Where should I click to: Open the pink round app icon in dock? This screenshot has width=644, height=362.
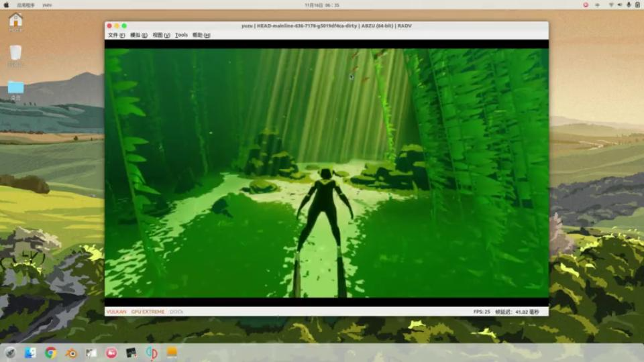[x=111, y=353]
